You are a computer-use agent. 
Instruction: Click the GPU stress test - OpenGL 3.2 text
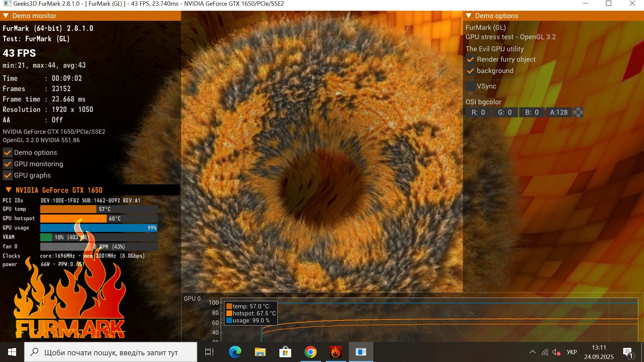point(511,37)
